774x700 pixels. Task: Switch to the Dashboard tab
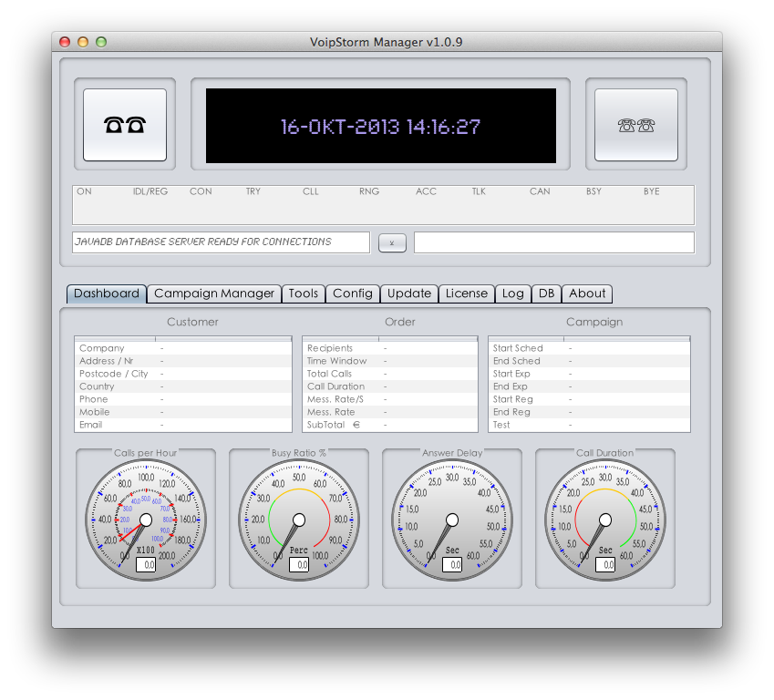[107, 293]
